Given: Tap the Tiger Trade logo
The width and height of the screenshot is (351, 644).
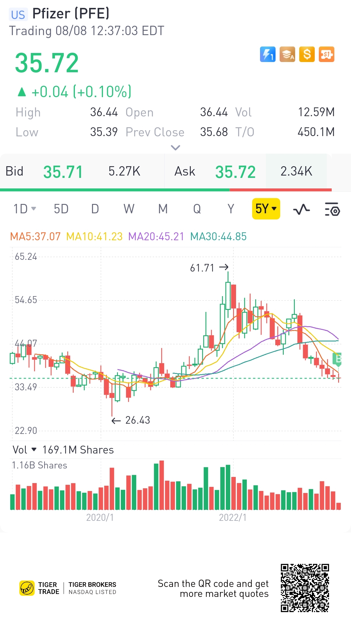Looking at the screenshot, I should point(39,588).
